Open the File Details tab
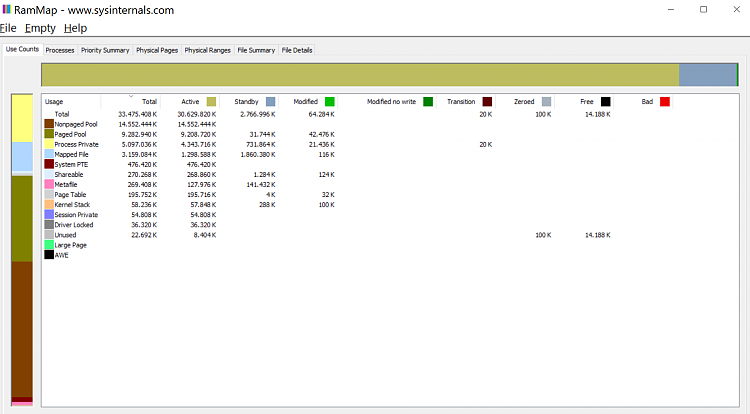The height and width of the screenshot is (414, 750). pos(297,50)
